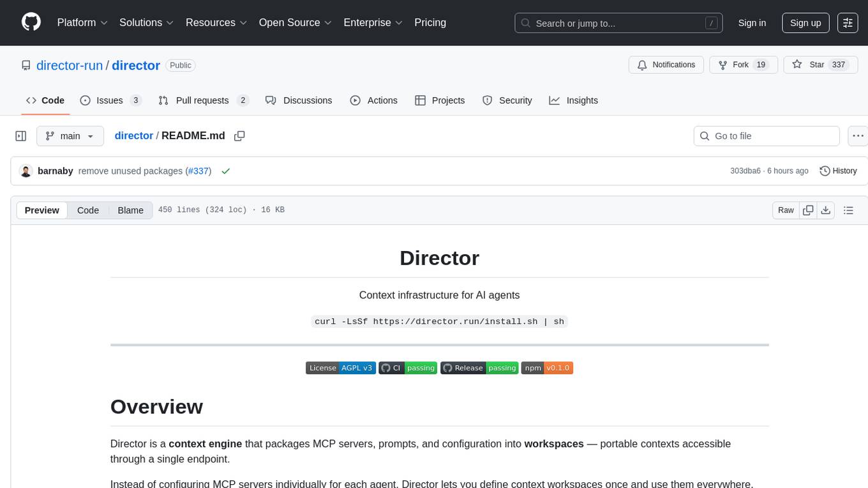Open the README outline list

[848, 210]
